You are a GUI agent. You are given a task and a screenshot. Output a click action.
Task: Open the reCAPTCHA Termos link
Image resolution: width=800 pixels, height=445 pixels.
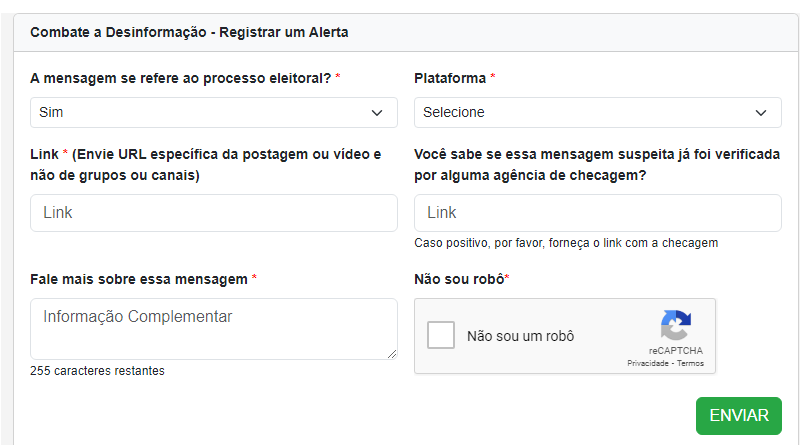click(x=690, y=364)
